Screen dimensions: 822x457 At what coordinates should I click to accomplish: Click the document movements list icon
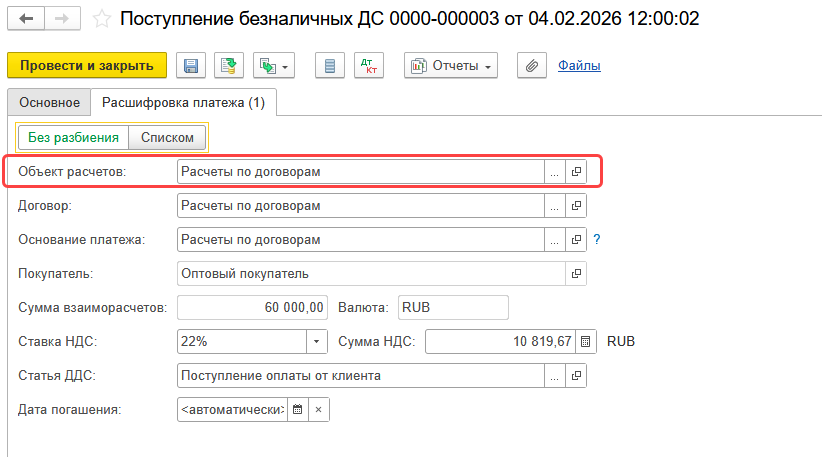330,66
